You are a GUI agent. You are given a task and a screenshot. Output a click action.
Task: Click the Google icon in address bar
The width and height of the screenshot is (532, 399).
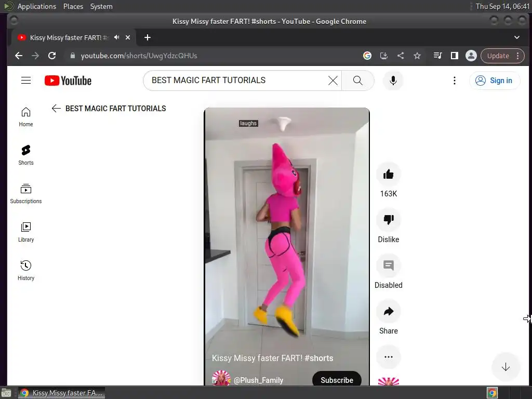(367, 56)
